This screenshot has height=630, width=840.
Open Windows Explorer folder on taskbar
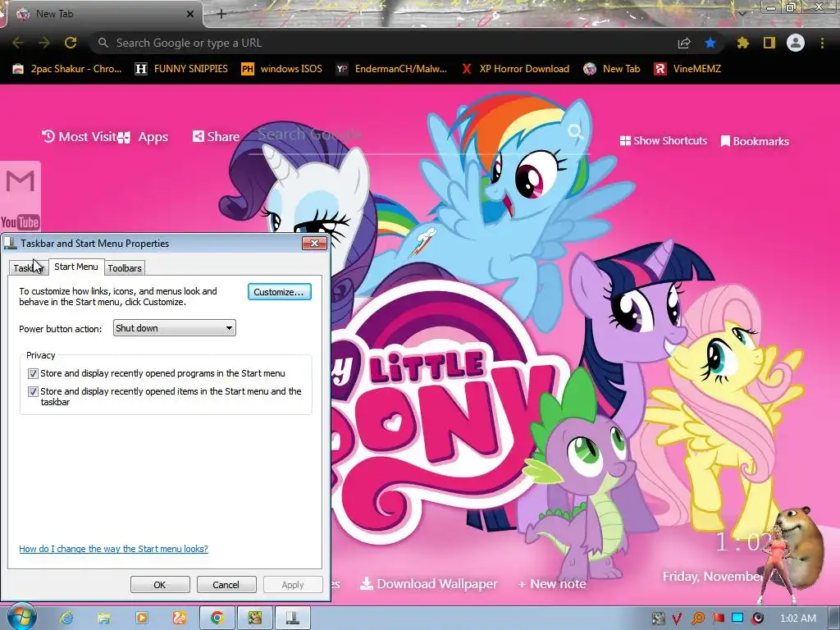(x=104, y=618)
